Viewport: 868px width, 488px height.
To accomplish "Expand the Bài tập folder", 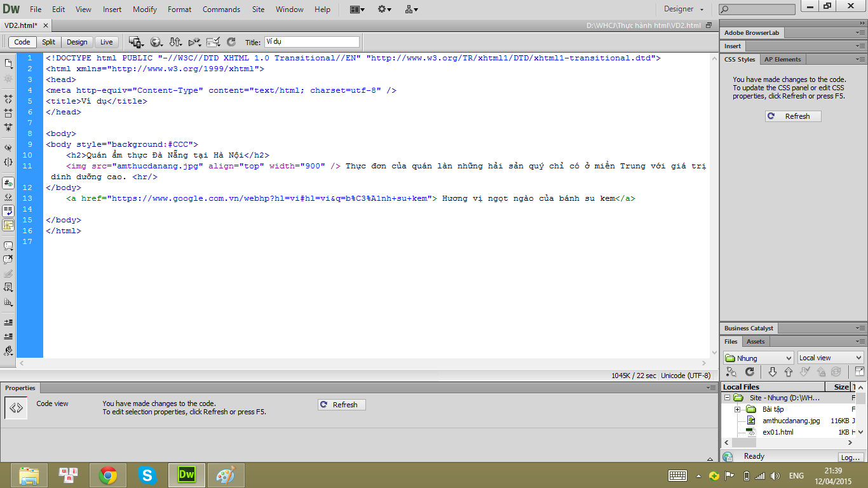I will tap(737, 409).
